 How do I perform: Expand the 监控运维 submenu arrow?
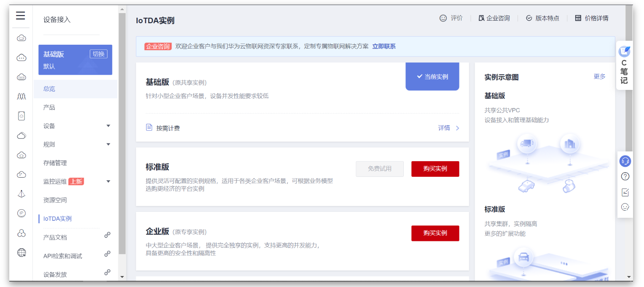[108, 181]
